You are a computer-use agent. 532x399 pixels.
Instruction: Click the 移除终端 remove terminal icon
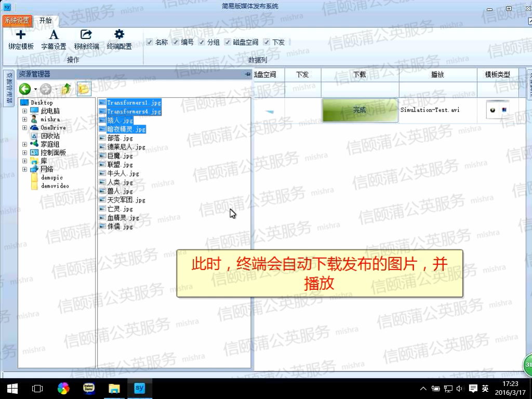[x=86, y=35]
